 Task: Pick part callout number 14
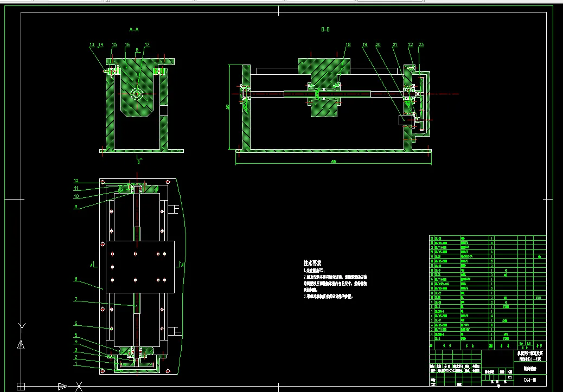click(x=100, y=45)
